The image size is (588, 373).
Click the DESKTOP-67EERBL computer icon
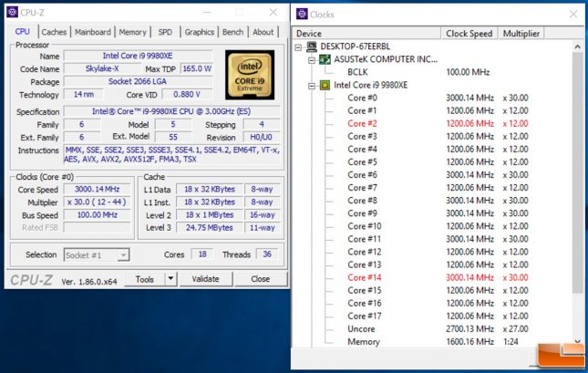coord(312,47)
